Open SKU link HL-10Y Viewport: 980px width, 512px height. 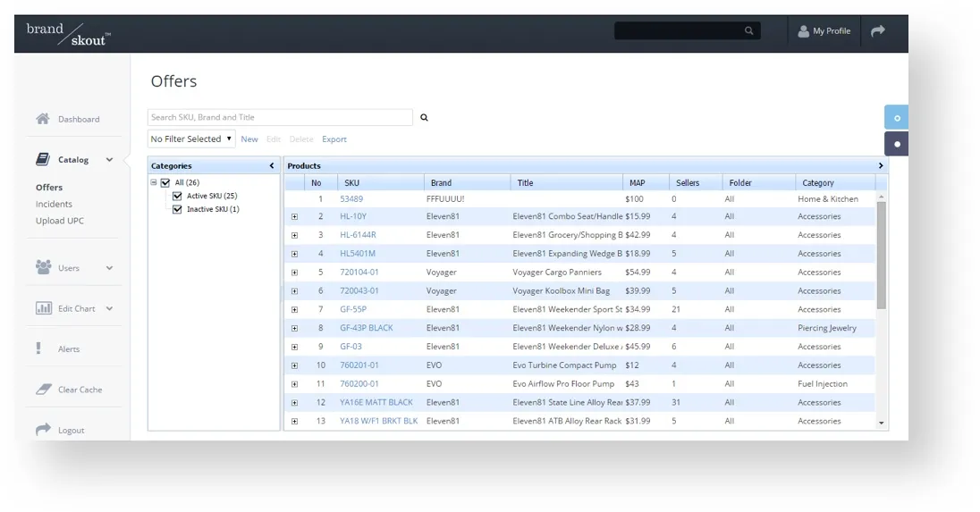[x=353, y=216]
